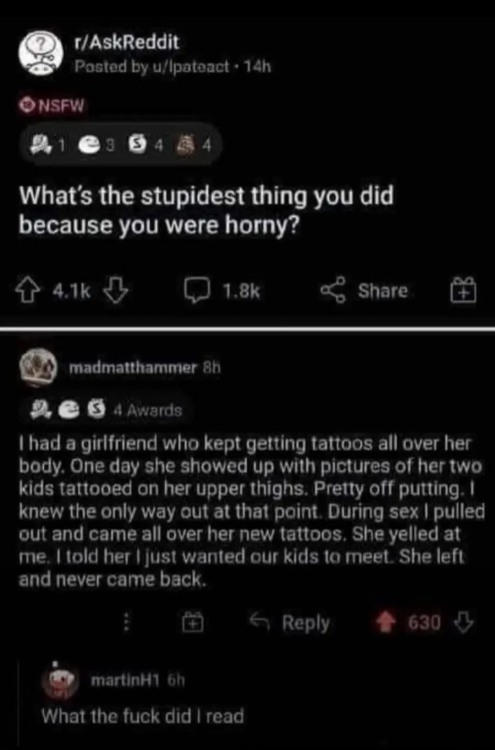This screenshot has width=495, height=750.
Task: Upvote the AskReddit post
Action: (28, 291)
